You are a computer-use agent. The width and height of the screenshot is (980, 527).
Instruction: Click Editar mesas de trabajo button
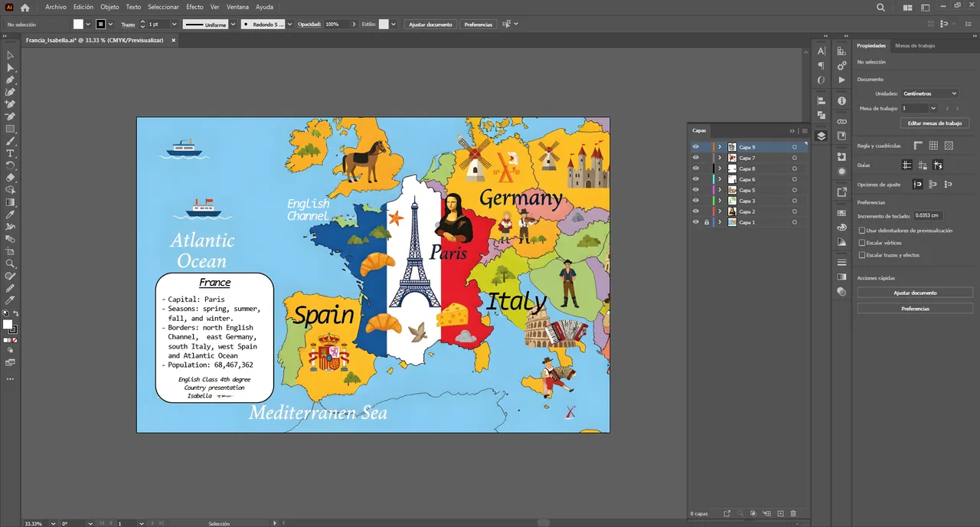pos(935,123)
